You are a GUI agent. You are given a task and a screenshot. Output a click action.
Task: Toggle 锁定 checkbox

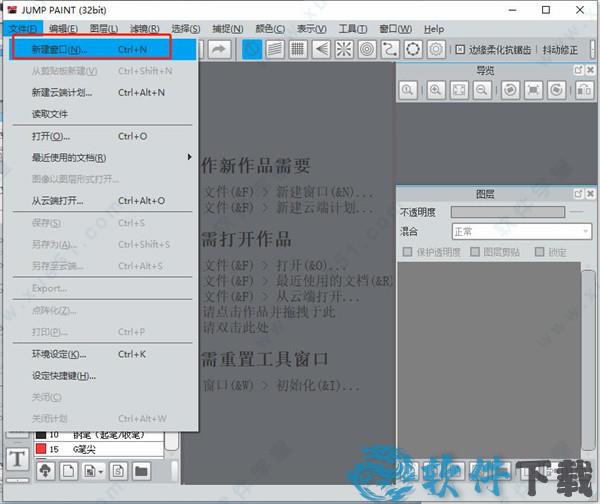[540, 252]
